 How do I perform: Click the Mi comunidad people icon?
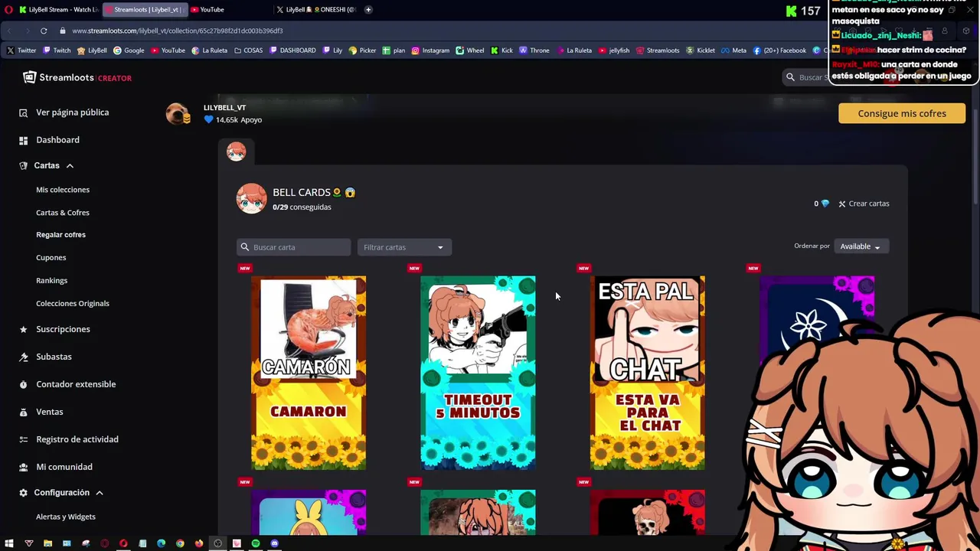(23, 468)
